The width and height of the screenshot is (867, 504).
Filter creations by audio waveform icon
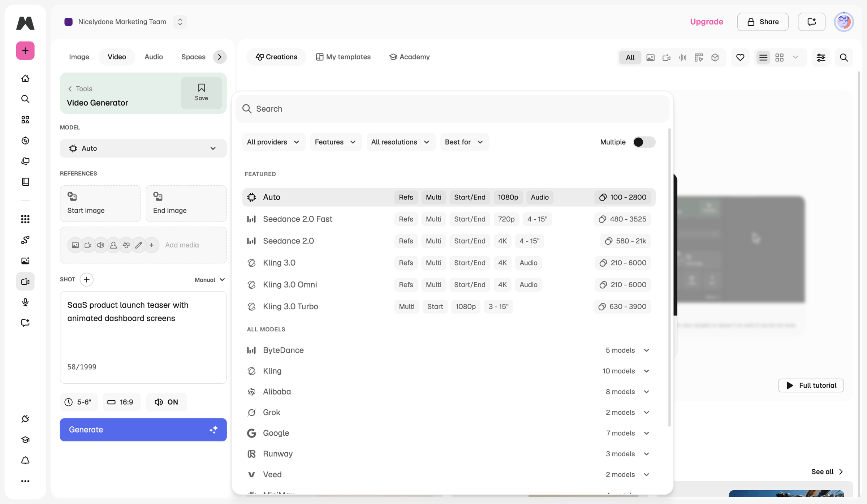tap(683, 57)
